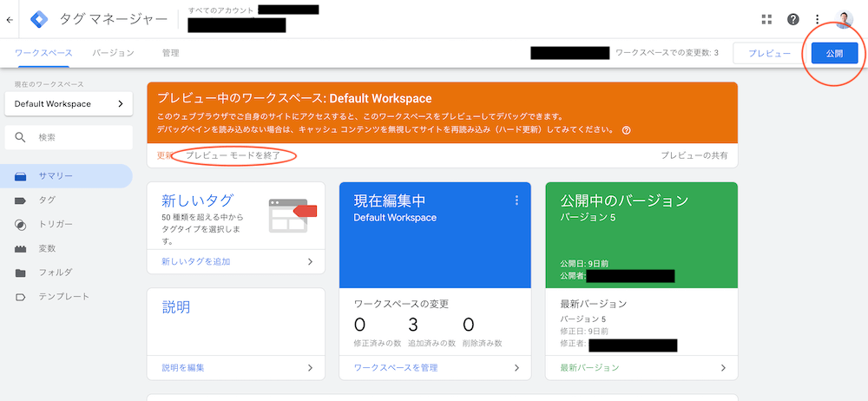Screen dimensions: 868x401
Task: Click the new tag illustration icon
Action: (x=293, y=215)
